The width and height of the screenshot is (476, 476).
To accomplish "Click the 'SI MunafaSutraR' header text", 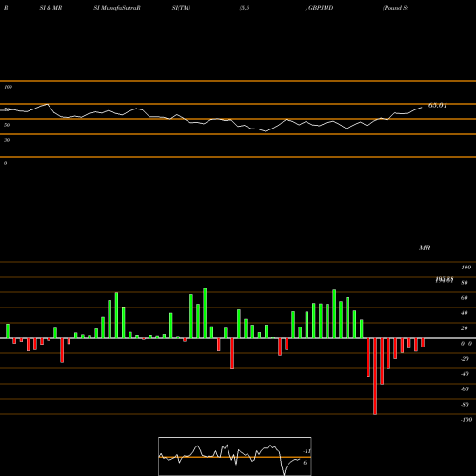I will (117, 8).
